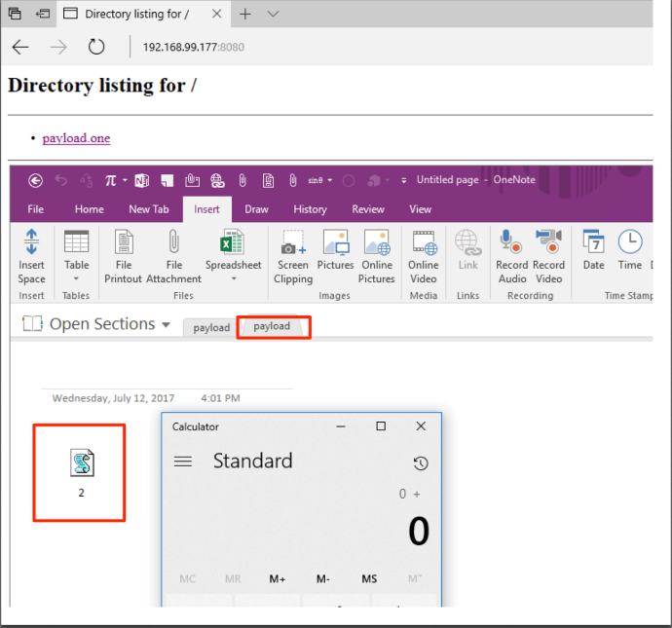Click the Online Video icon
The image size is (672, 628).
(x=424, y=242)
